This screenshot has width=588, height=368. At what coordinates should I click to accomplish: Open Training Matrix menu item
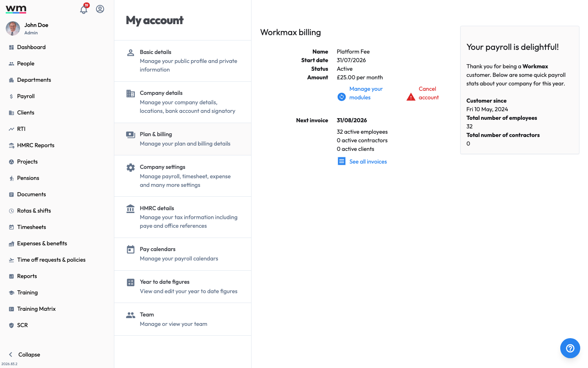pyautogui.click(x=36, y=309)
